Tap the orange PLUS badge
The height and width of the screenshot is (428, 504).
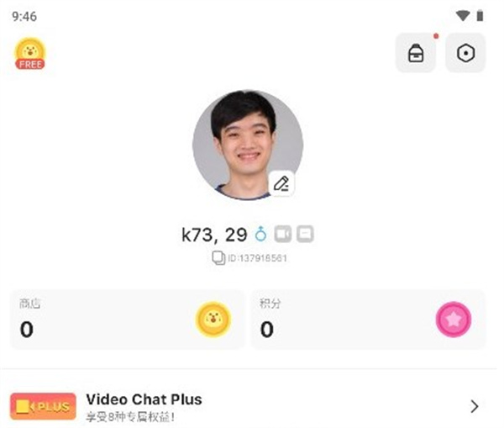click(43, 406)
